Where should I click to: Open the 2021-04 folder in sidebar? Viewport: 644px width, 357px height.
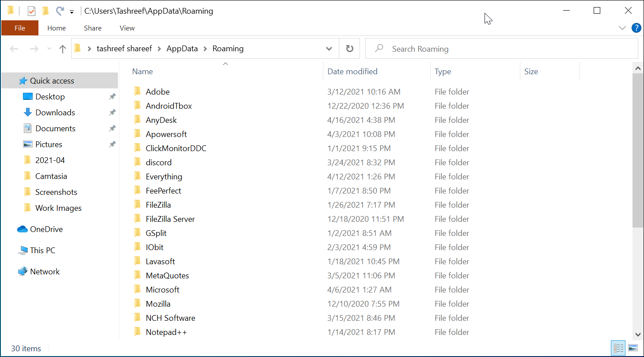[x=50, y=160]
